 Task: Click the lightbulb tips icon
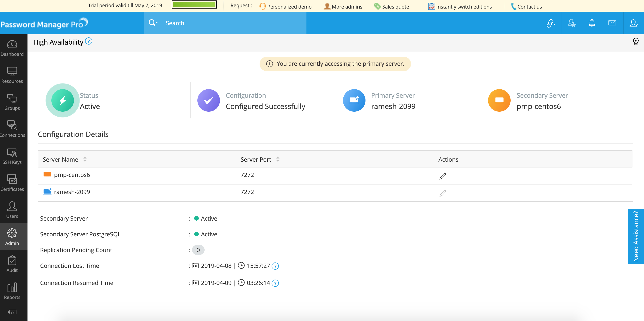click(636, 41)
